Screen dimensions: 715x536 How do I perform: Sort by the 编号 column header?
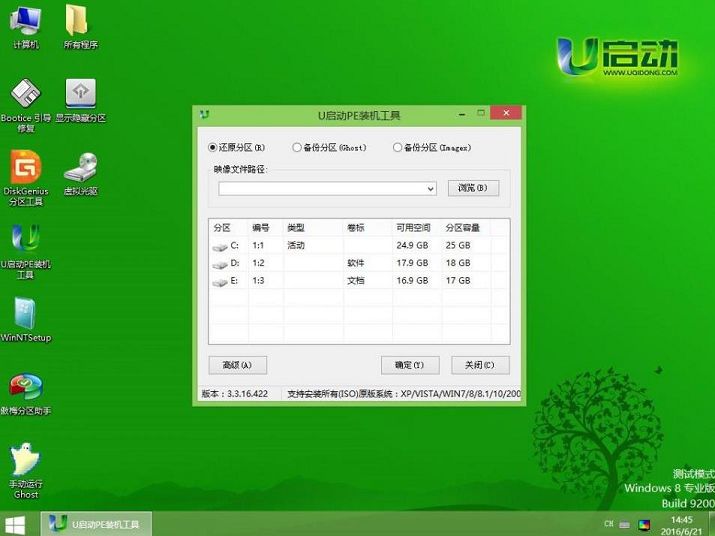[x=266, y=228]
